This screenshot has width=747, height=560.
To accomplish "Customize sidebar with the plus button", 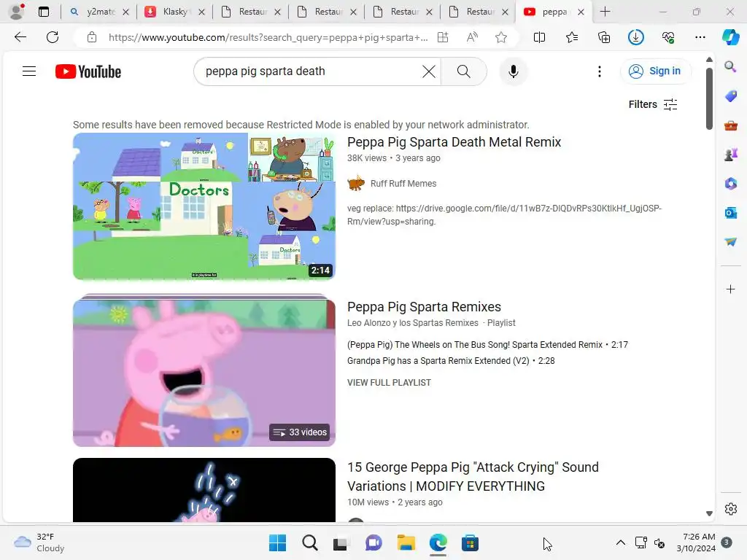I will [x=730, y=289].
